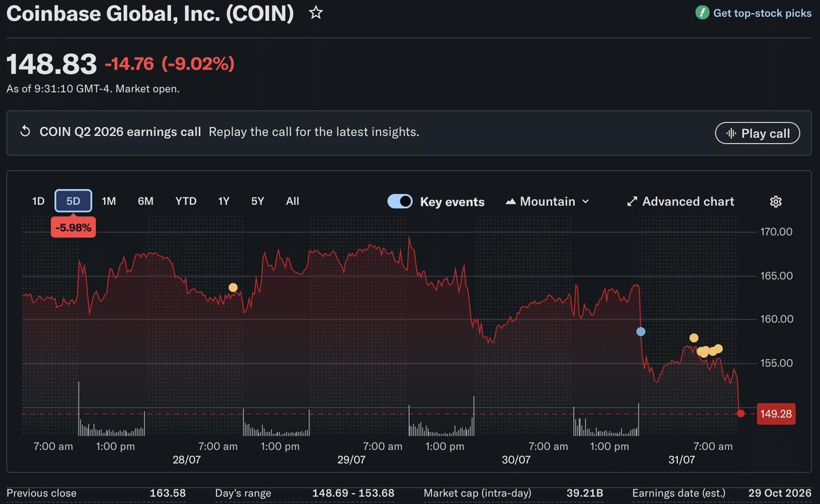This screenshot has height=504, width=820.
Task: Click the 39.21B market cap value
Action: coord(584,493)
